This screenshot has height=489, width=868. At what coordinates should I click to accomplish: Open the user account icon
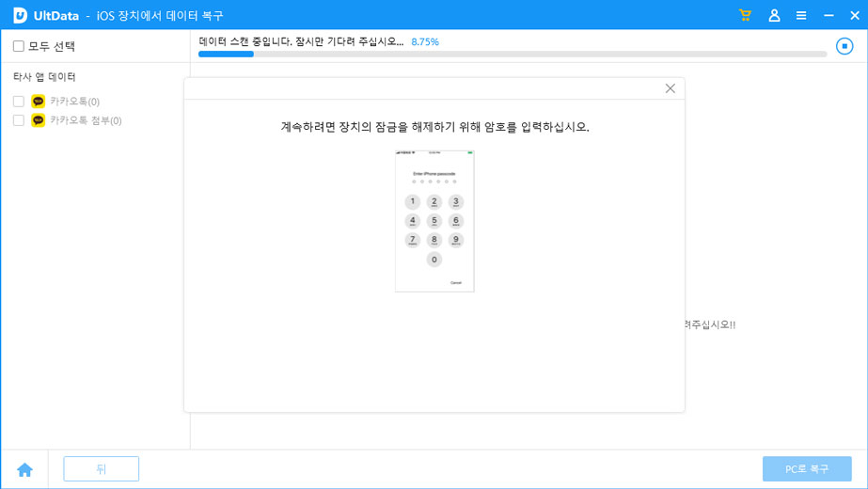[774, 15]
